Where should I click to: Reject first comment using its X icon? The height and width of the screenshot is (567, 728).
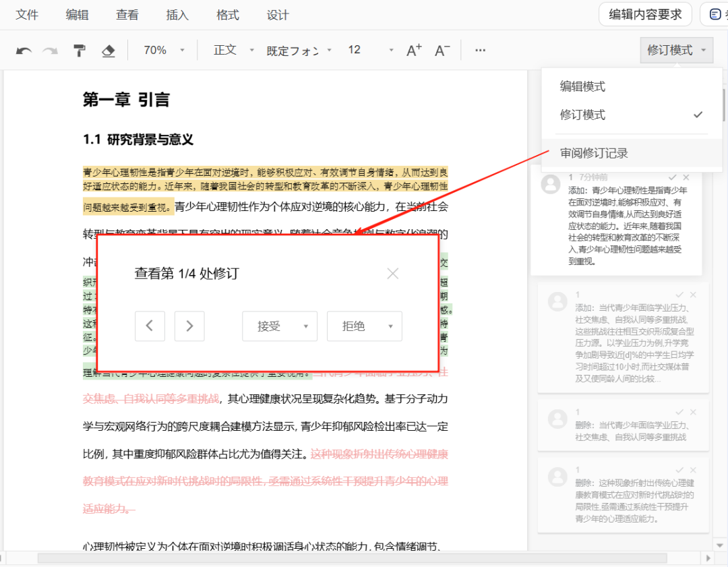(686, 177)
